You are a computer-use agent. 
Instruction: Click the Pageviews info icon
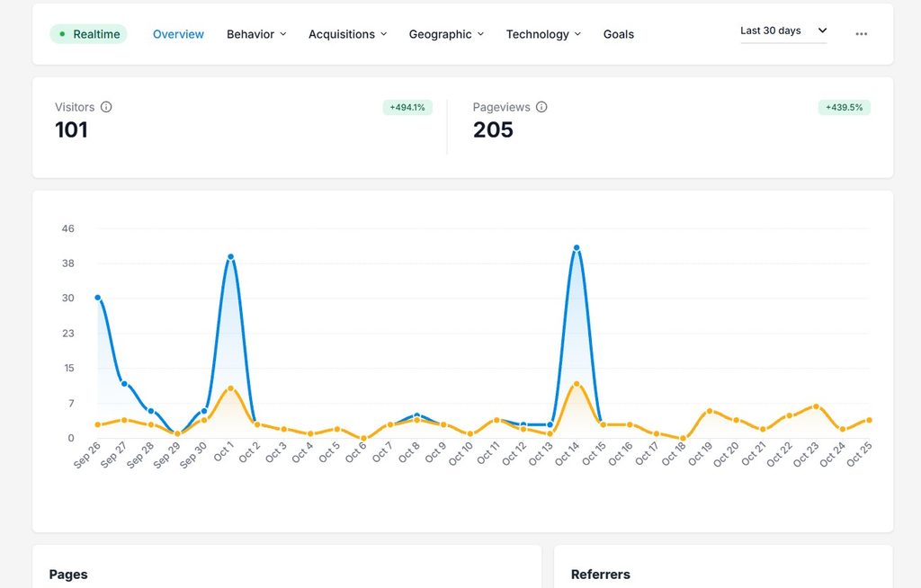[541, 107]
